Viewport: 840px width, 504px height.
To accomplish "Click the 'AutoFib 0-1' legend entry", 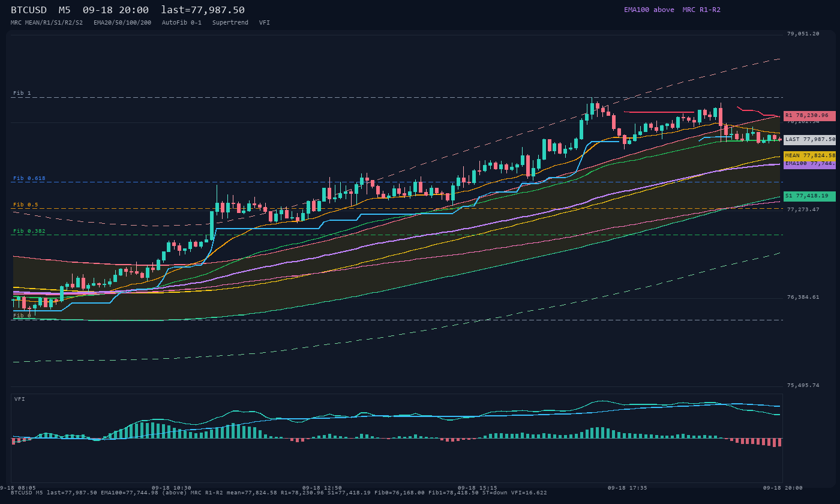I will [x=182, y=23].
